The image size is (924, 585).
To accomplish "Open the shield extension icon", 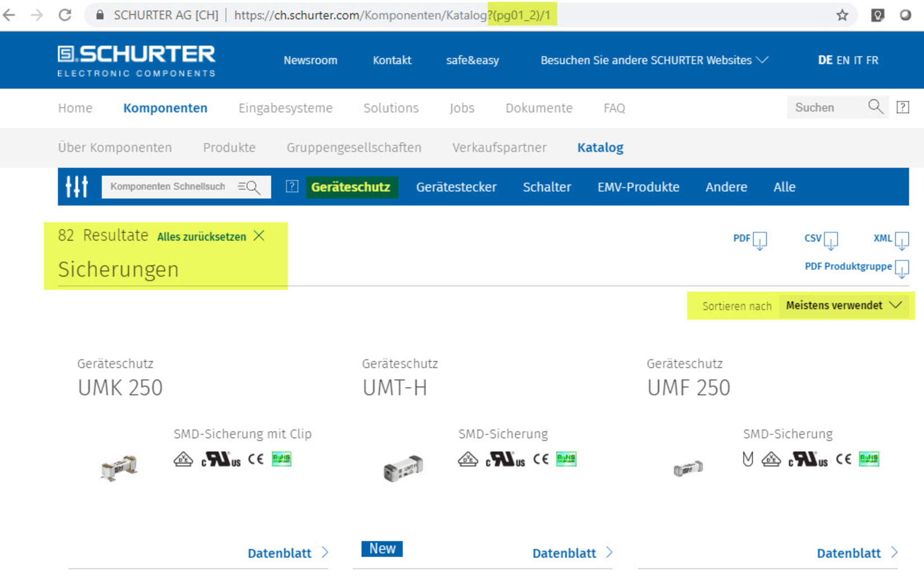I will click(x=877, y=15).
